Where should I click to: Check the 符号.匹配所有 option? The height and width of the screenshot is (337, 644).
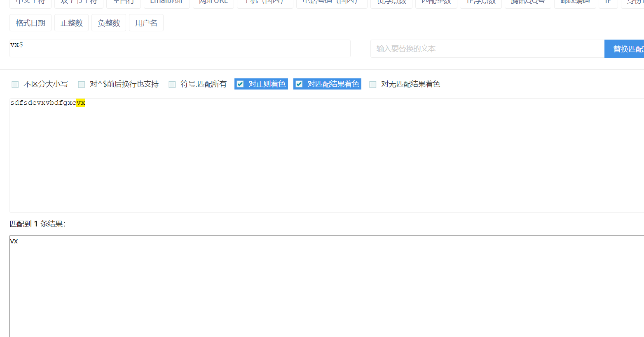(x=172, y=84)
